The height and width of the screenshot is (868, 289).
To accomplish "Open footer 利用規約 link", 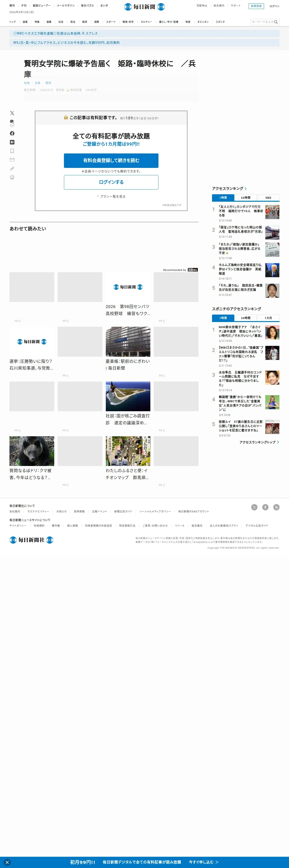I will click(x=39, y=526).
